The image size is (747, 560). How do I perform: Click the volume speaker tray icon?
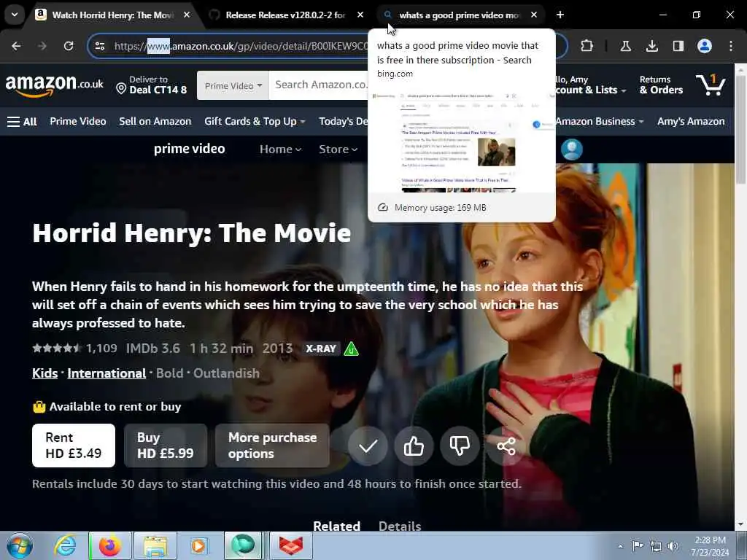pos(673,546)
